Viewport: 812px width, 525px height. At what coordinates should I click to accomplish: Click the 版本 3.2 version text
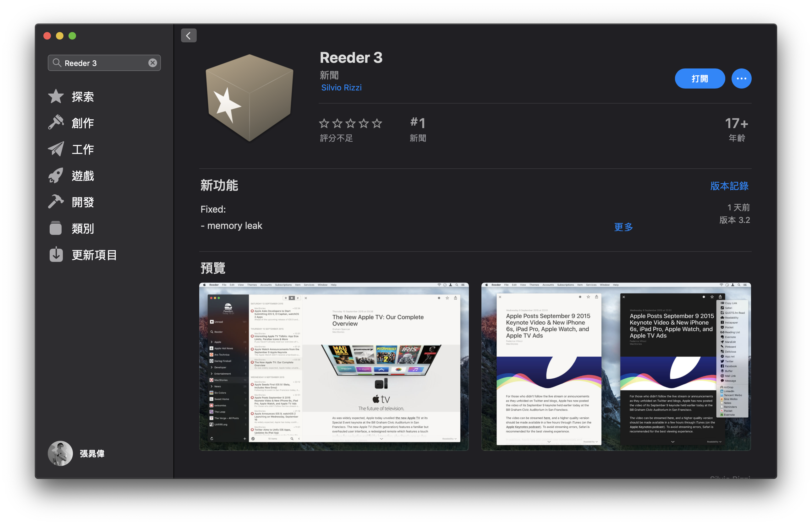pos(735,220)
